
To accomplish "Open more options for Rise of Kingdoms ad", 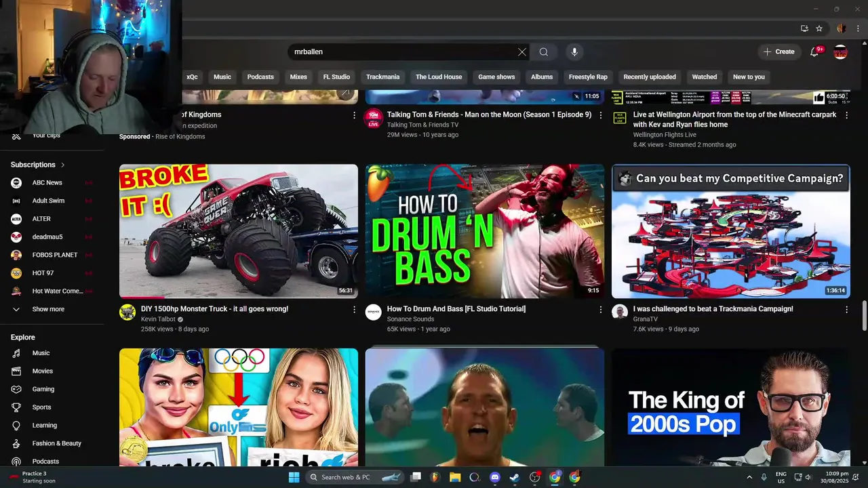I will 354,115.
